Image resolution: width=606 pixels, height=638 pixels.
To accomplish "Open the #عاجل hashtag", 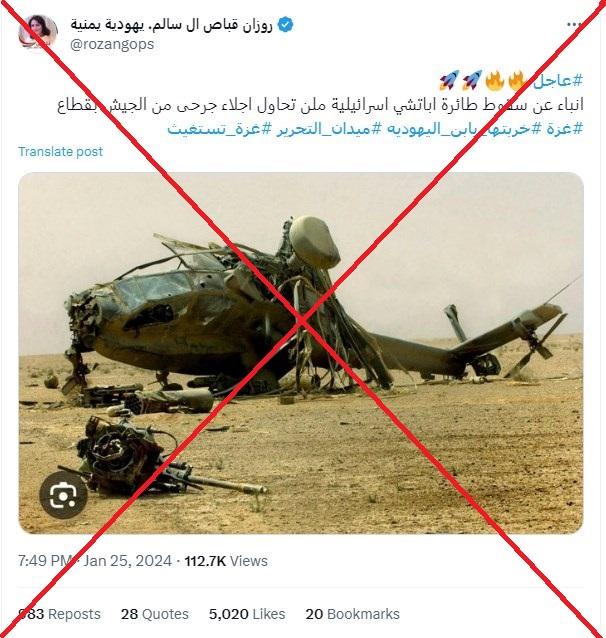I will [x=558, y=81].
